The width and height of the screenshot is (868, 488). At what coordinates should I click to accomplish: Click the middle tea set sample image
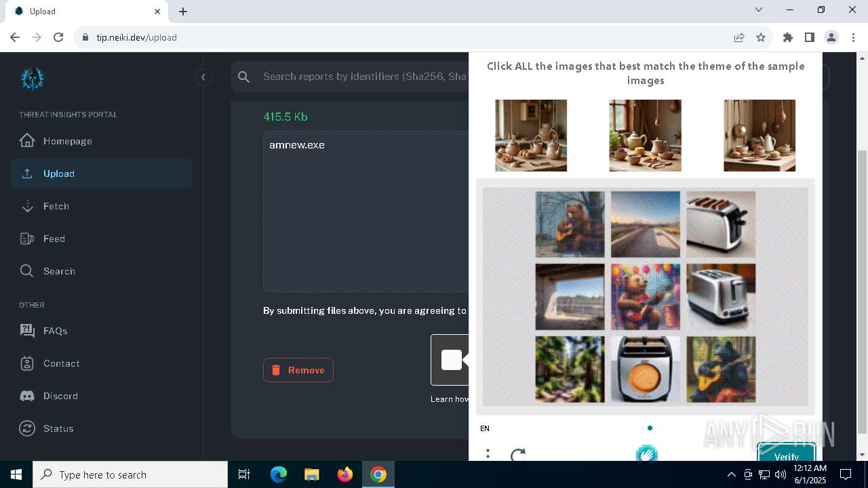tap(645, 136)
